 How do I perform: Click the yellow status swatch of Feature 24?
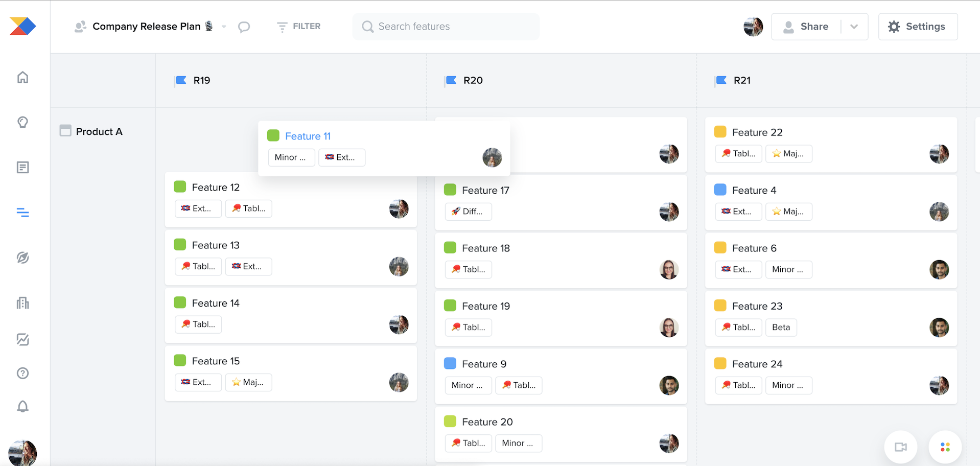coord(720,363)
